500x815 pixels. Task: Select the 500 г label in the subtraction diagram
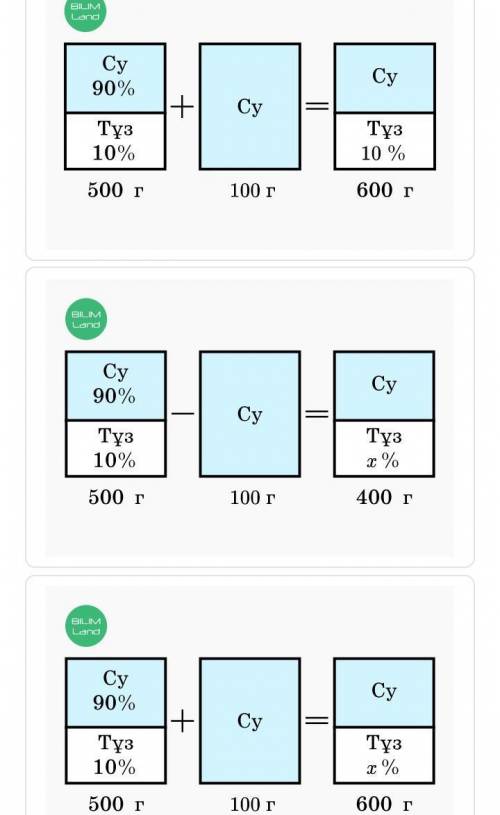coord(116,497)
